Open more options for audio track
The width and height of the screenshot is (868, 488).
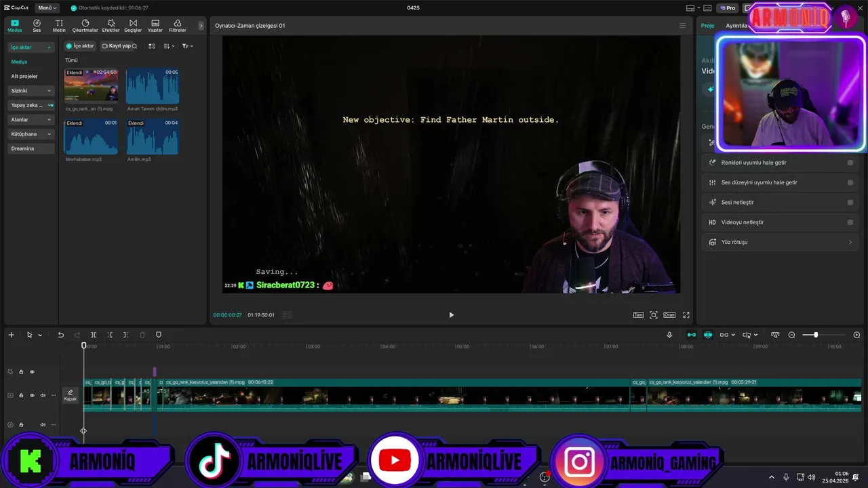pyautogui.click(x=54, y=425)
